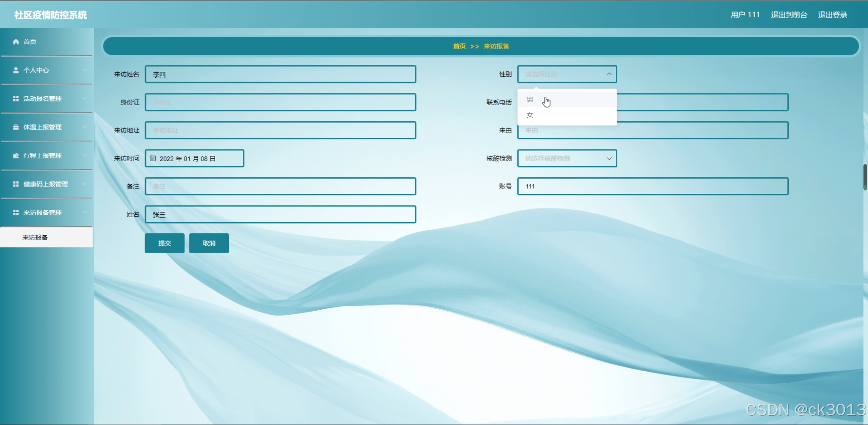868x425 pixels.
Task: Focus the 来由 input field
Action: point(653,131)
